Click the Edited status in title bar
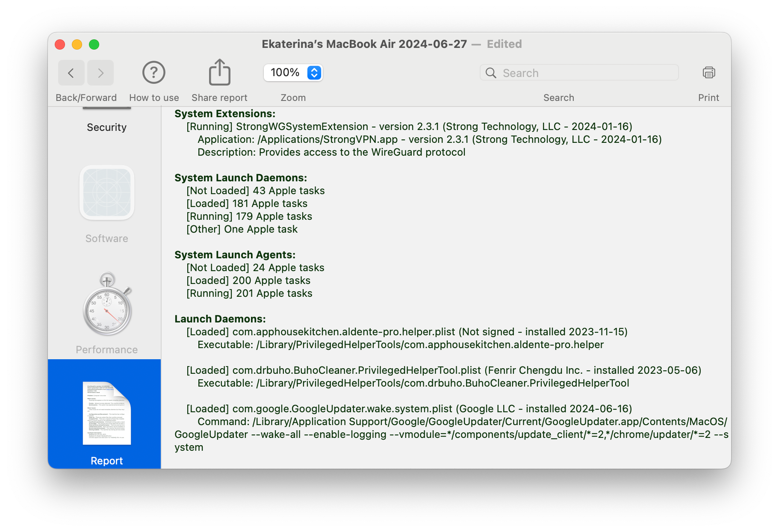This screenshot has height=532, width=779. 505,44
